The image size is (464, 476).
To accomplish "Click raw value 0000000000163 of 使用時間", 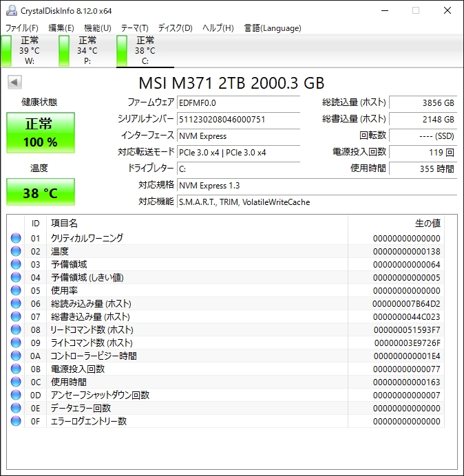I will [407, 382].
